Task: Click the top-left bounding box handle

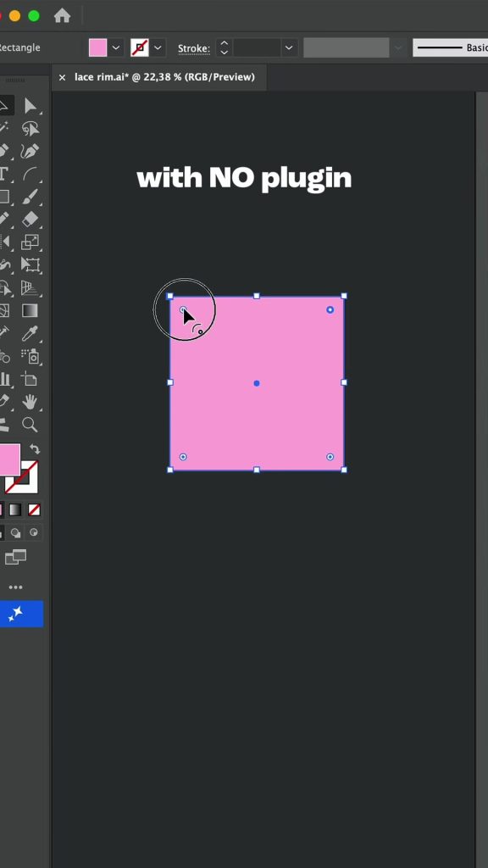Action: tap(169, 296)
